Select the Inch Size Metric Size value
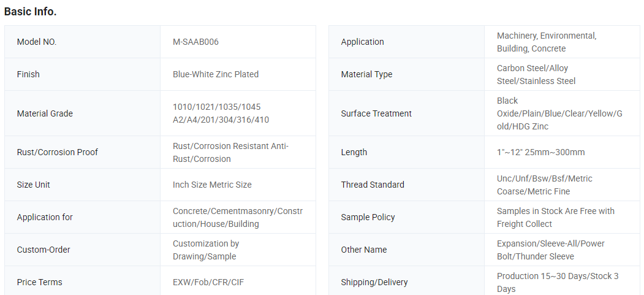This screenshot has width=644, height=295. pyautogui.click(x=212, y=185)
